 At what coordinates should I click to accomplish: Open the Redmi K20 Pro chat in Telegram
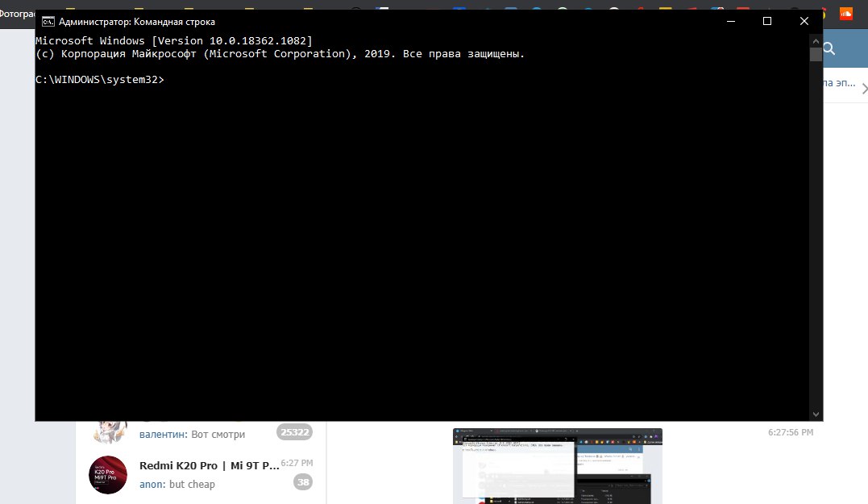click(x=201, y=475)
